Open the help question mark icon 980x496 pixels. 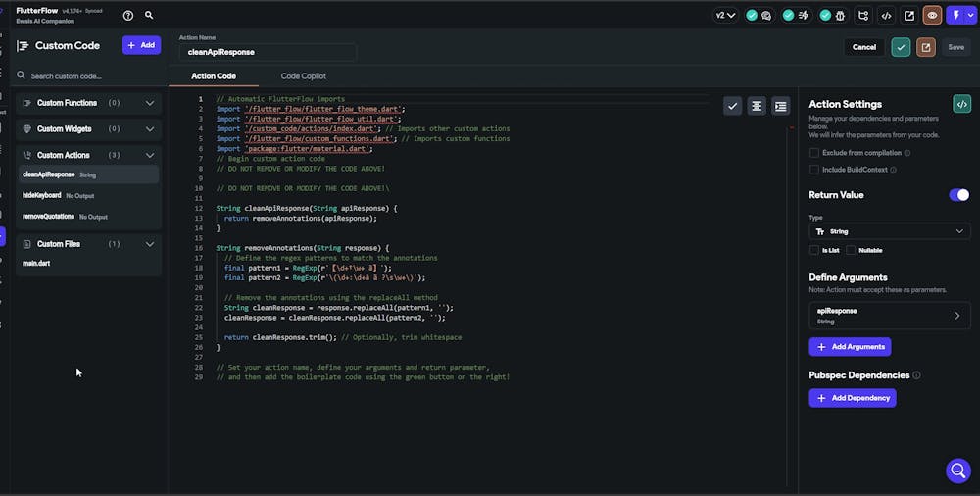(128, 16)
